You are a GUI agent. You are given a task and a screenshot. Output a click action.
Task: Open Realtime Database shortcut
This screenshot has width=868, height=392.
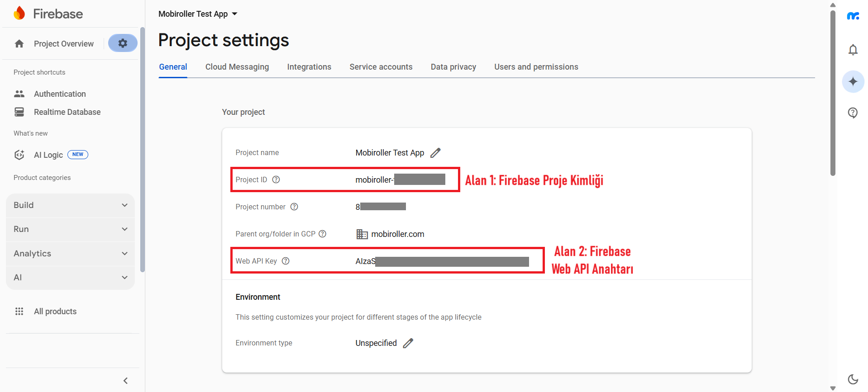click(67, 112)
